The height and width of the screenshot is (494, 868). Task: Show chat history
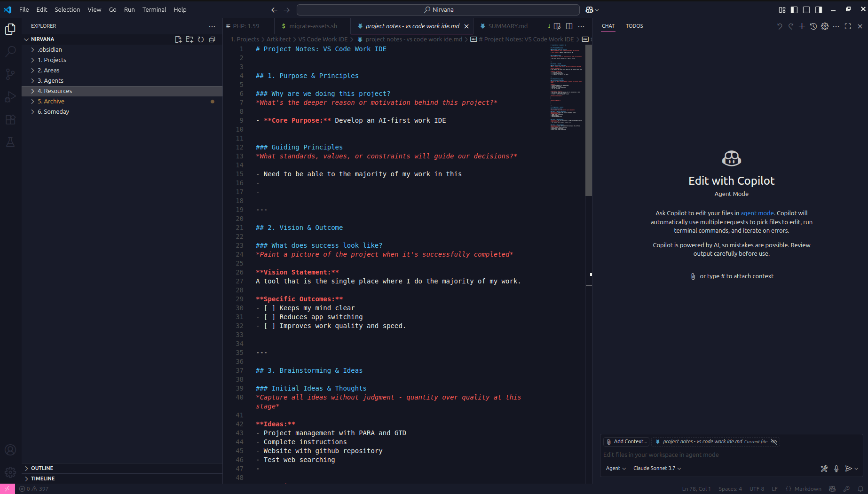pyautogui.click(x=813, y=26)
